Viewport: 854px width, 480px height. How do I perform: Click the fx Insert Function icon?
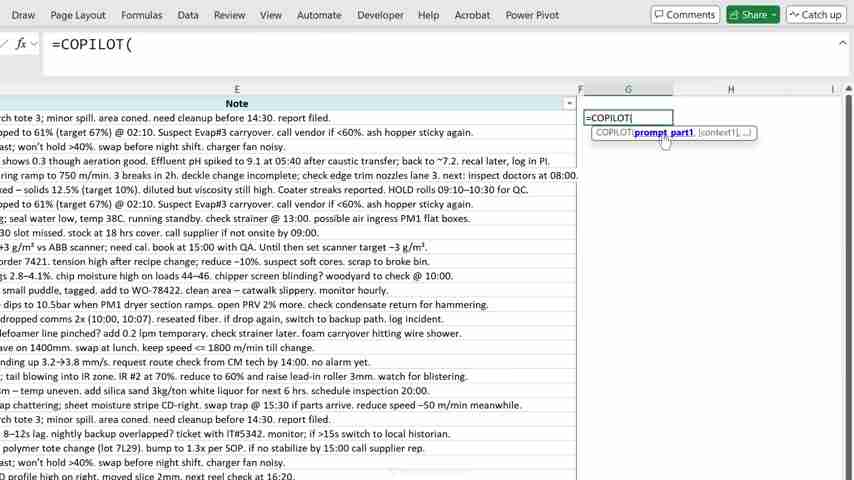(21, 44)
